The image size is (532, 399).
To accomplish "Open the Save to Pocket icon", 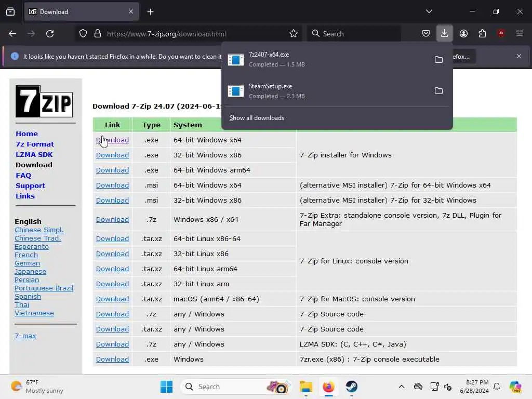I will (x=426, y=34).
